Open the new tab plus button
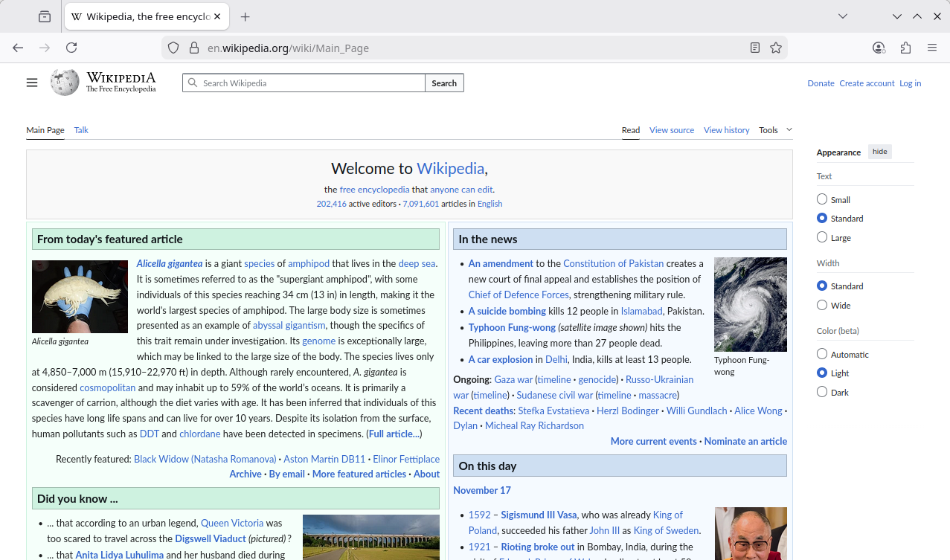This screenshot has width=950, height=560. click(245, 16)
